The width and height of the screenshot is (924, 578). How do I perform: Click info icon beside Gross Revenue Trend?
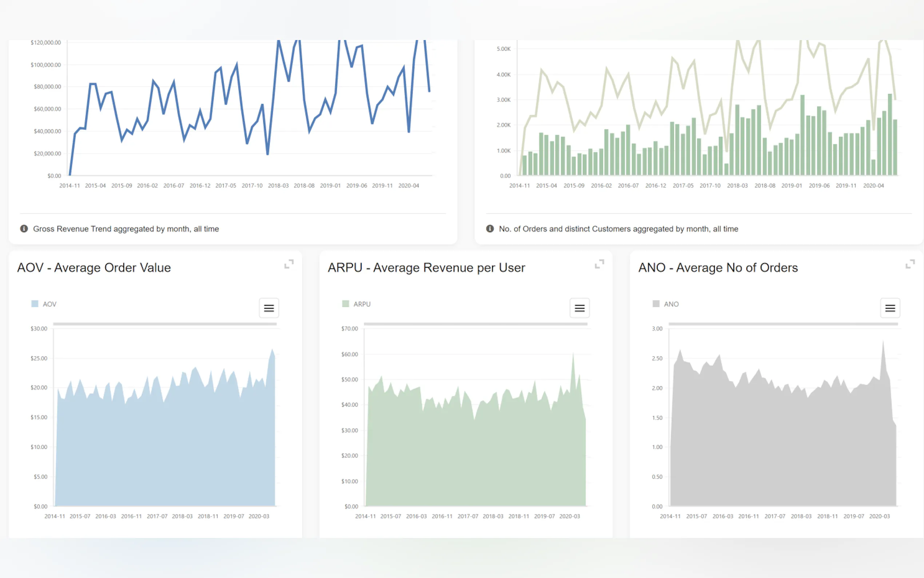pos(24,229)
